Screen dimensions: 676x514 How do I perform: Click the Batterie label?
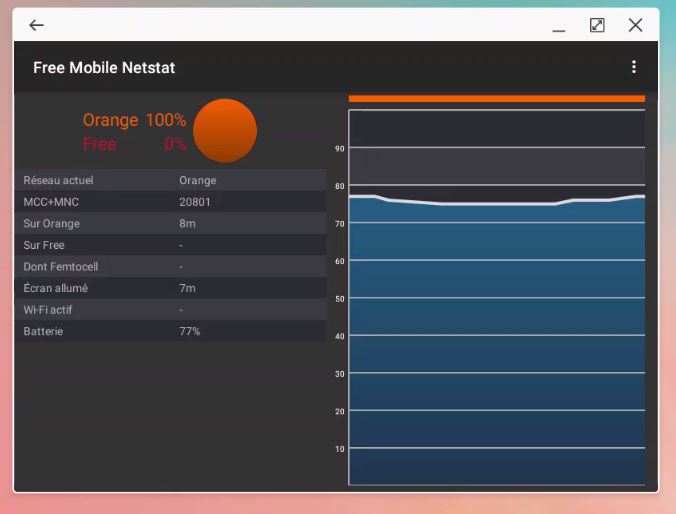[x=43, y=331]
